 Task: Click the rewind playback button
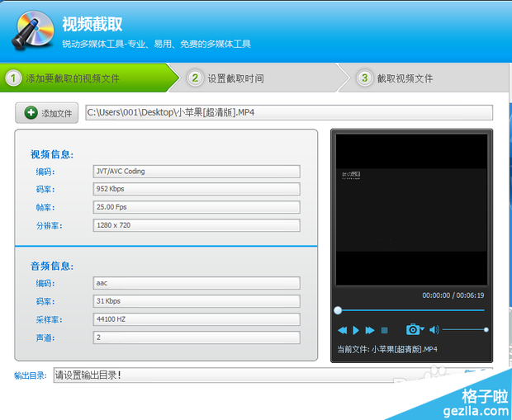[x=342, y=330]
